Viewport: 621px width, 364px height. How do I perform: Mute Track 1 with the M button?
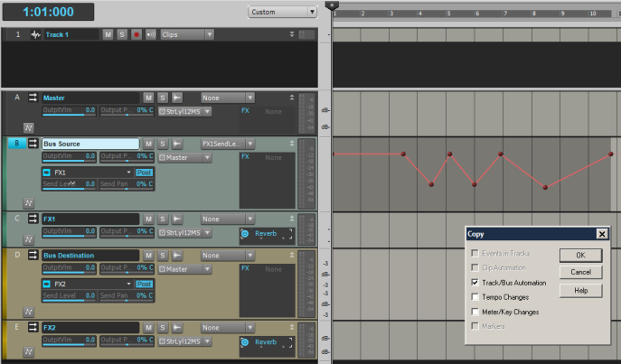point(108,34)
